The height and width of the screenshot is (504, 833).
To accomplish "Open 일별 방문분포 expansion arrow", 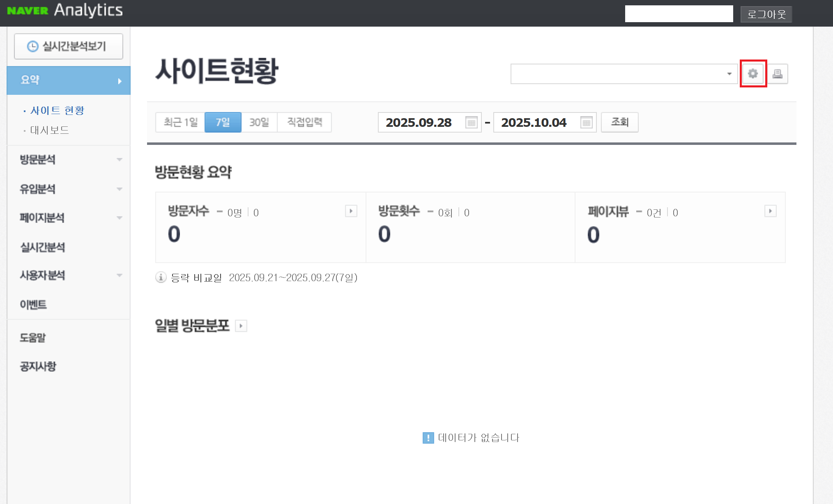I will (241, 325).
